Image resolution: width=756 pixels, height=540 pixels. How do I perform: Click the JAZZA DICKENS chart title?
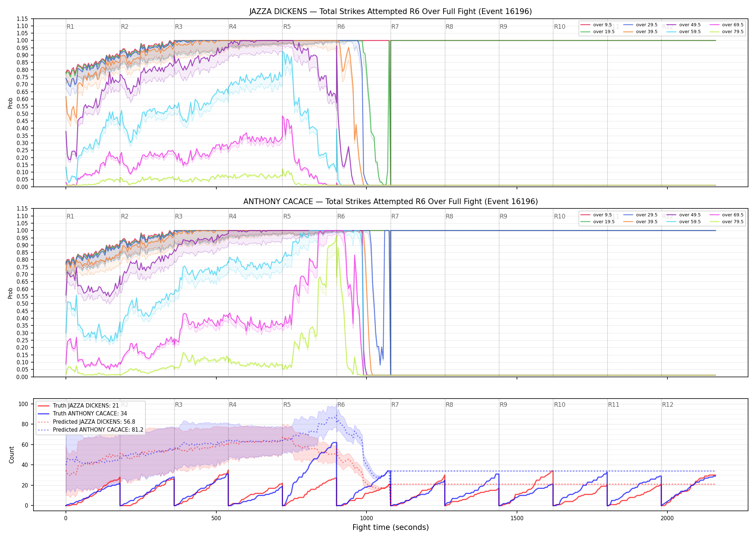click(391, 12)
